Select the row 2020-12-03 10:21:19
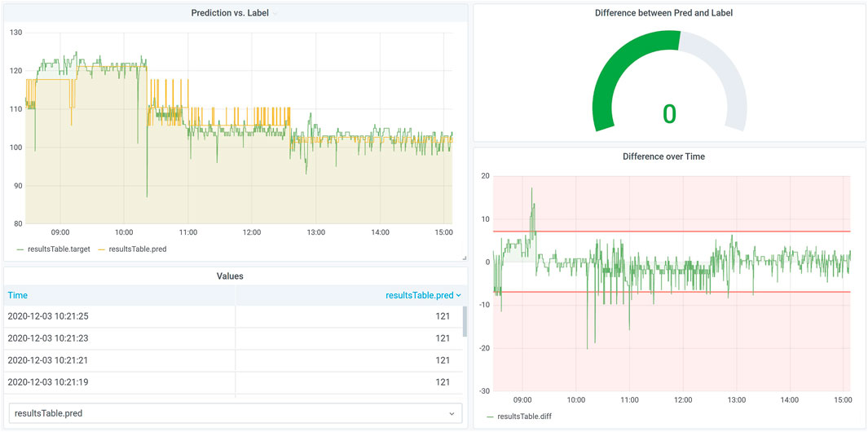 pyautogui.click(x=234, y=382)
